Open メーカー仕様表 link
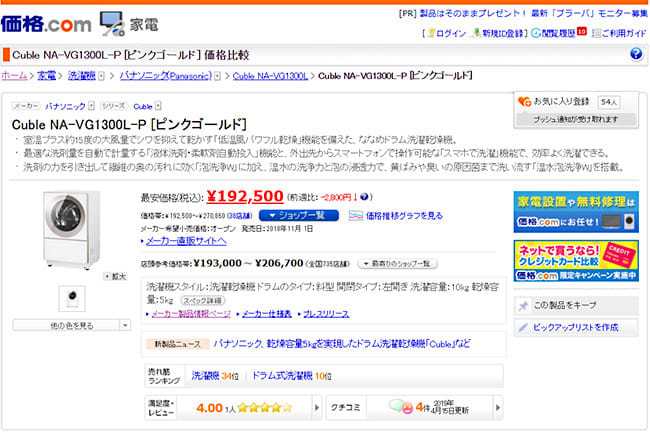 pyautogui.click(x=267, y=314)
